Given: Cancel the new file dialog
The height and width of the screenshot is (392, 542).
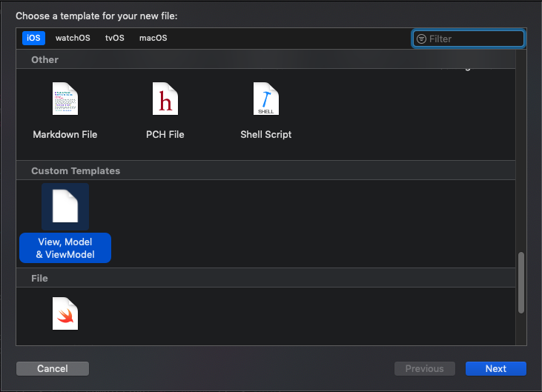Looking at the screenshot, I should (x=53, y=368).
